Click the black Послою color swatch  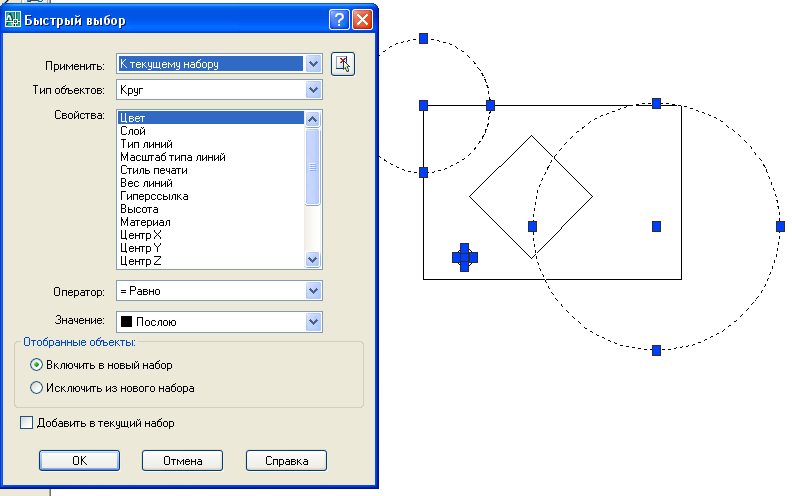pyautogui.click(x=126, y=322)
